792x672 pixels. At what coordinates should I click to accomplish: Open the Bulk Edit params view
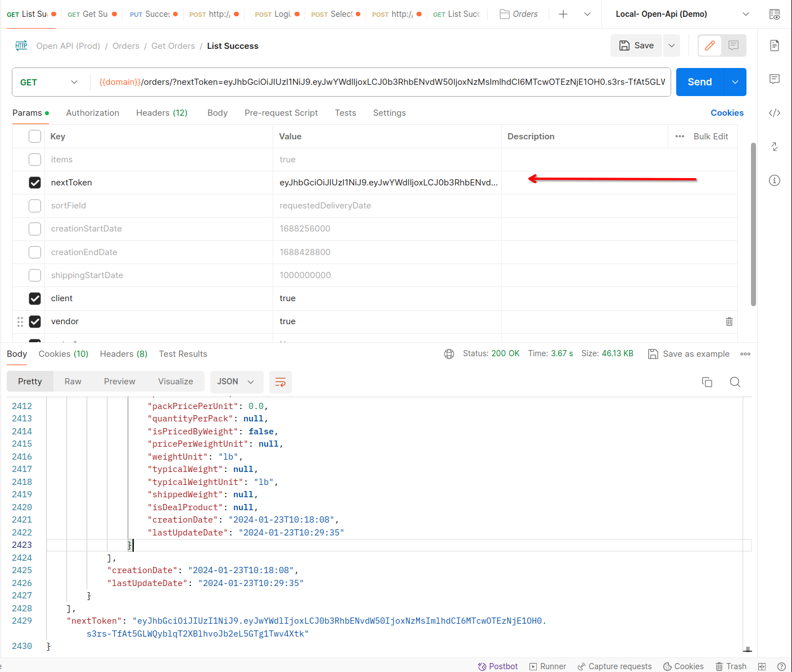point(710,137)
